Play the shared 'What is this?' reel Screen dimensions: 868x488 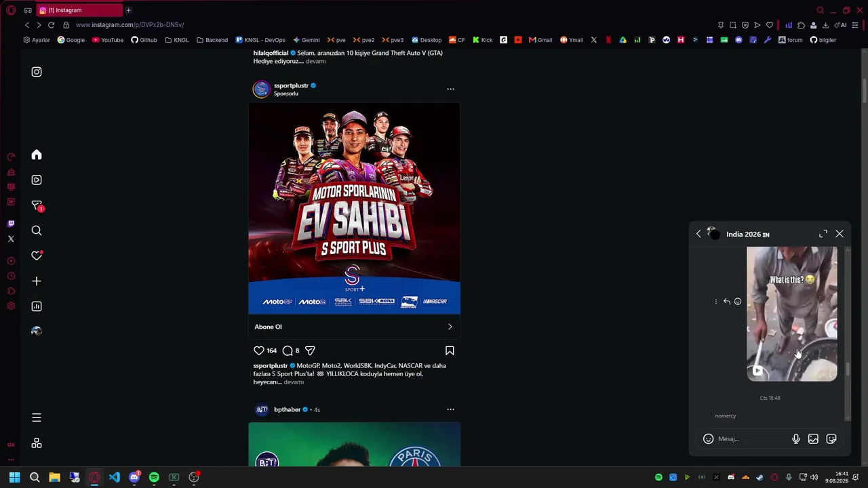tap(791, 313)
